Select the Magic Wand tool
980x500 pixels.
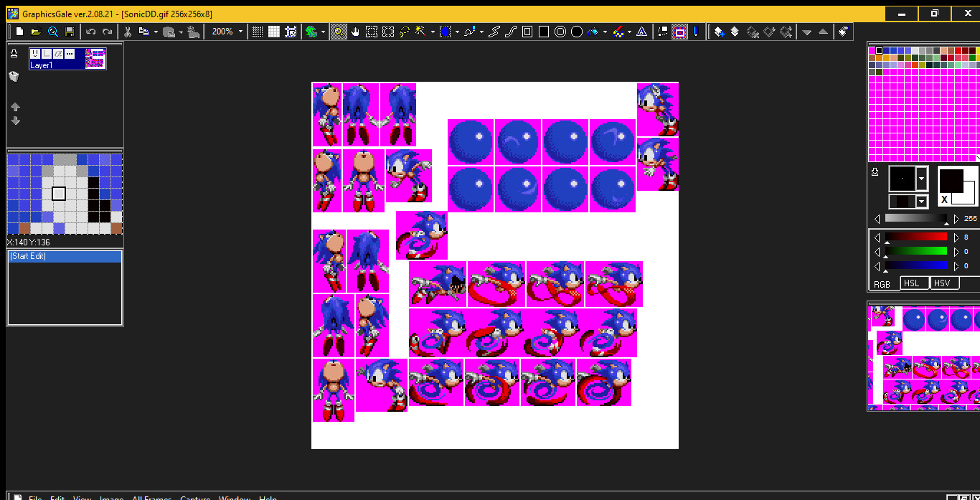tap(420, 32)
